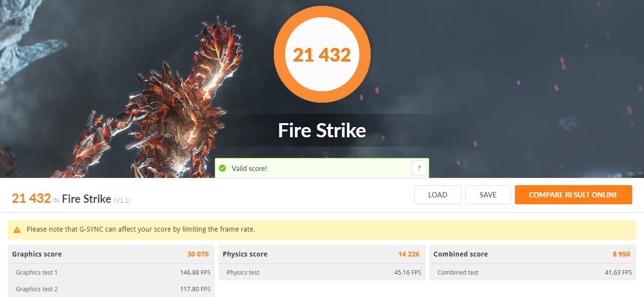
Task: Click the Valid score! notification bar
Action: pos(322,168)
